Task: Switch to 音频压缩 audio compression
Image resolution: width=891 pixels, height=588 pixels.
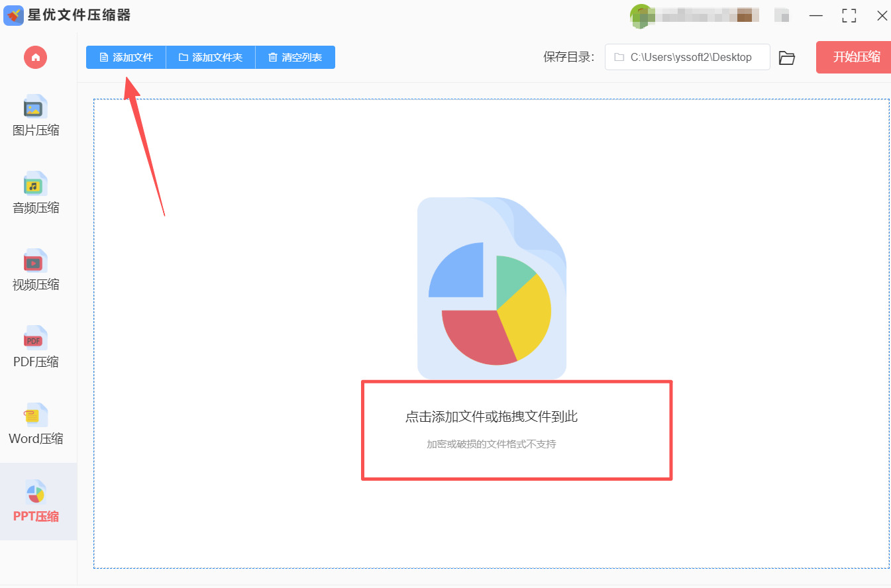Action: click(36, 193)
